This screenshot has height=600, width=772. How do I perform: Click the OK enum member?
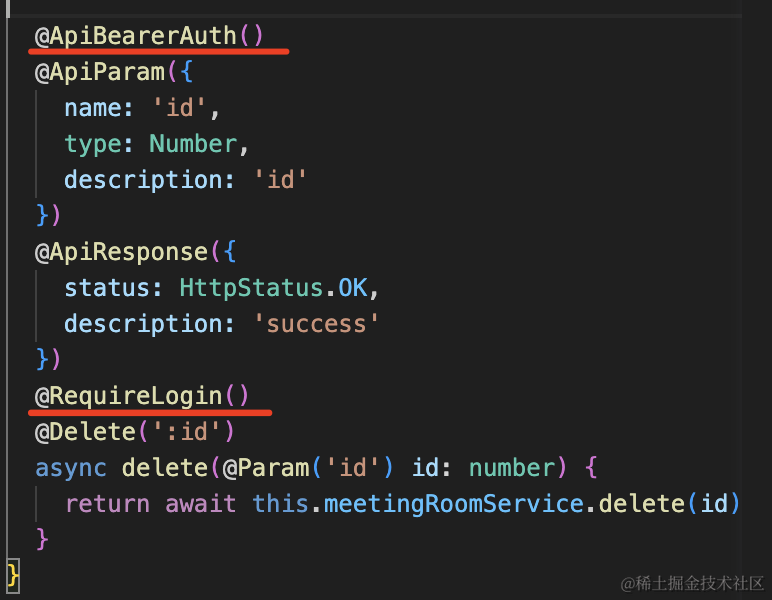point(352,288)
